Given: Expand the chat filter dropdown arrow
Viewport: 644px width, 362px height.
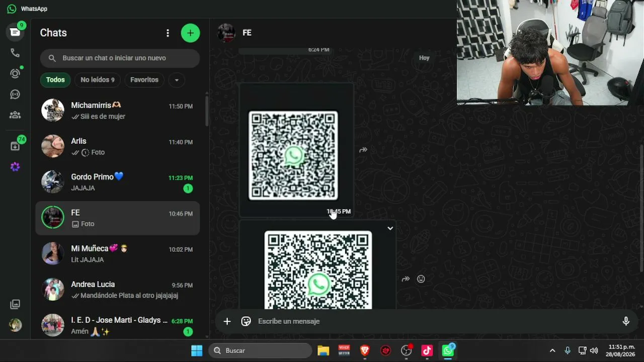Looking at the screenshot, I should pyautogui.click(x=176, y=80).
